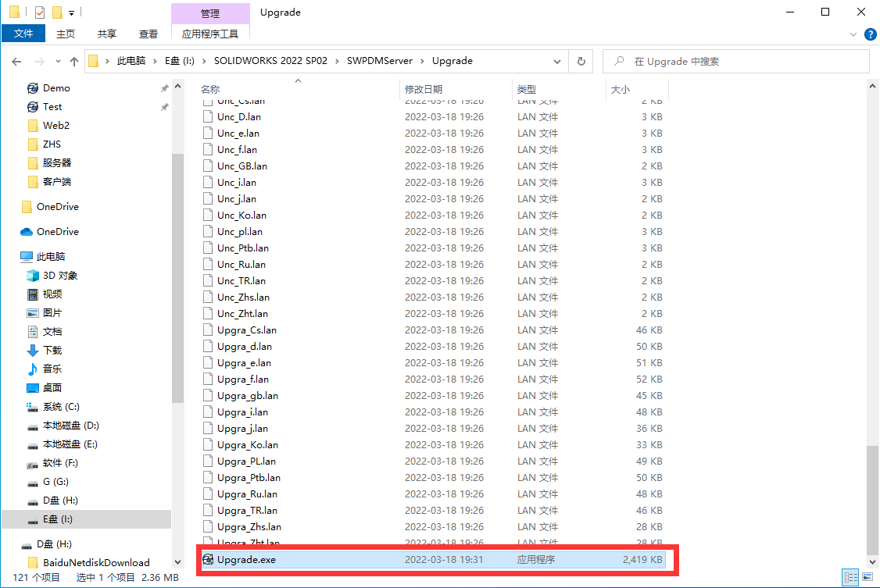Screen dimensions: 880x588
Task: Open the quick access toolbar customize dropdown
Action: pyautogui.click(x=71, y=12)
